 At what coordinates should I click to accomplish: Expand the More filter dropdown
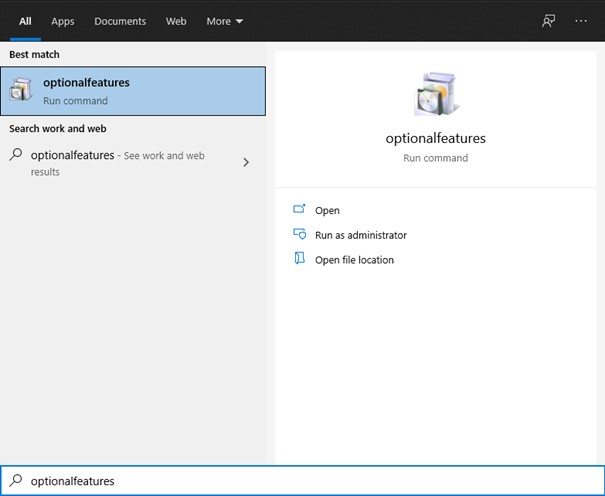click(225, 21)
